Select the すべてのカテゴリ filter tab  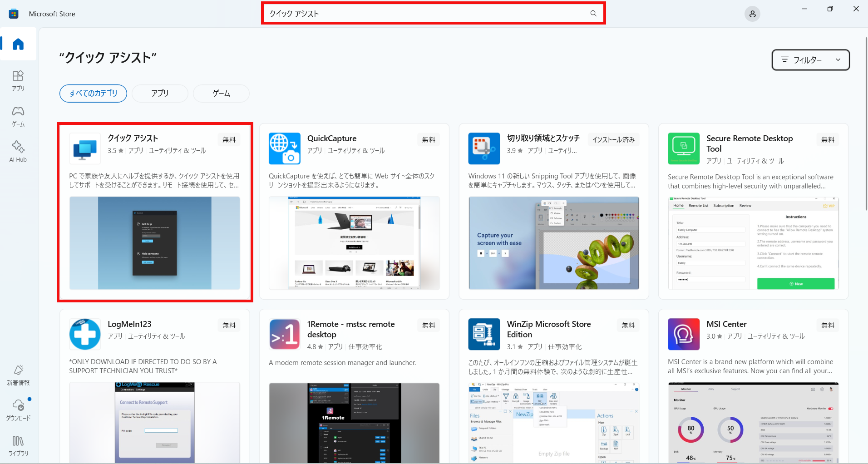click(x=93, y=94)
